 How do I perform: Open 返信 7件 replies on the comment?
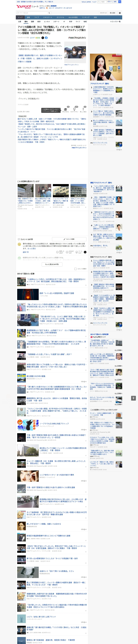(x=26, y=252)
